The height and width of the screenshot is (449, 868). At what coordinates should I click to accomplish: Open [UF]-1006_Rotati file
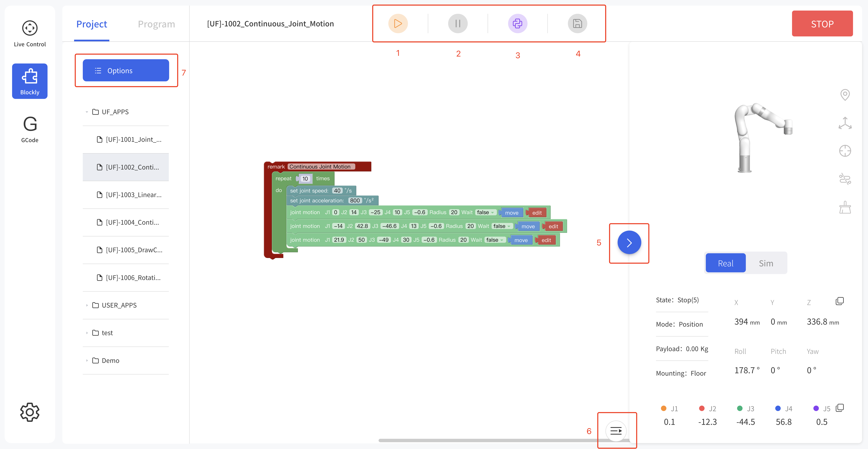click(126, 278)
